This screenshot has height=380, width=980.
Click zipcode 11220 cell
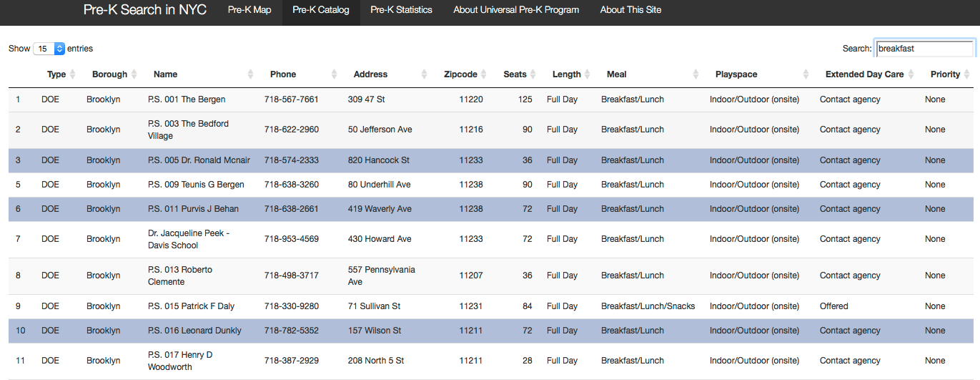(471, 99)
